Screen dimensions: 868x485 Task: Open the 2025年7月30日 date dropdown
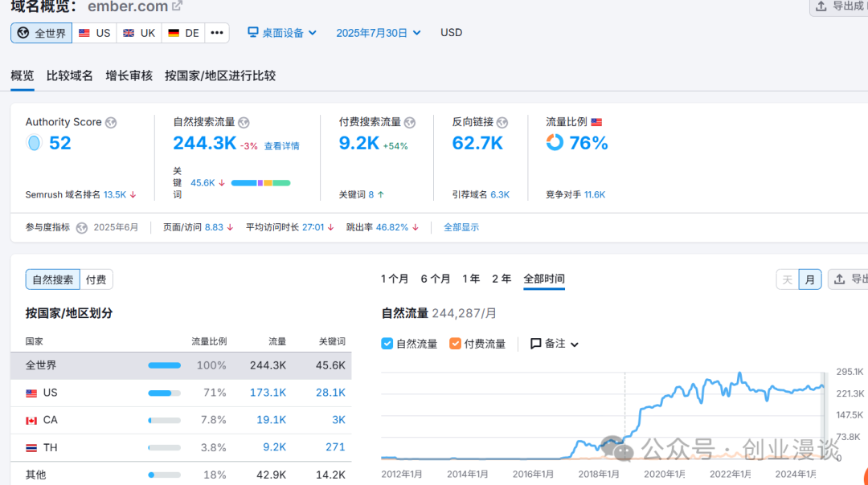click(379, 33)
